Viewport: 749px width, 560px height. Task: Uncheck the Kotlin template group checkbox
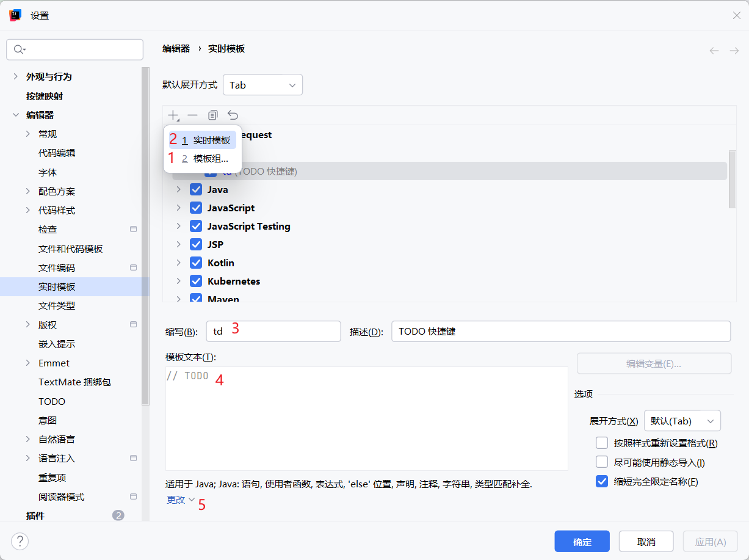(x=196, y=263)
